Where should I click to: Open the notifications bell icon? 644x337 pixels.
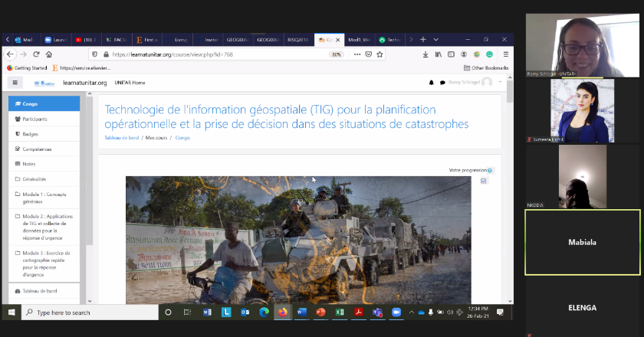432,83
